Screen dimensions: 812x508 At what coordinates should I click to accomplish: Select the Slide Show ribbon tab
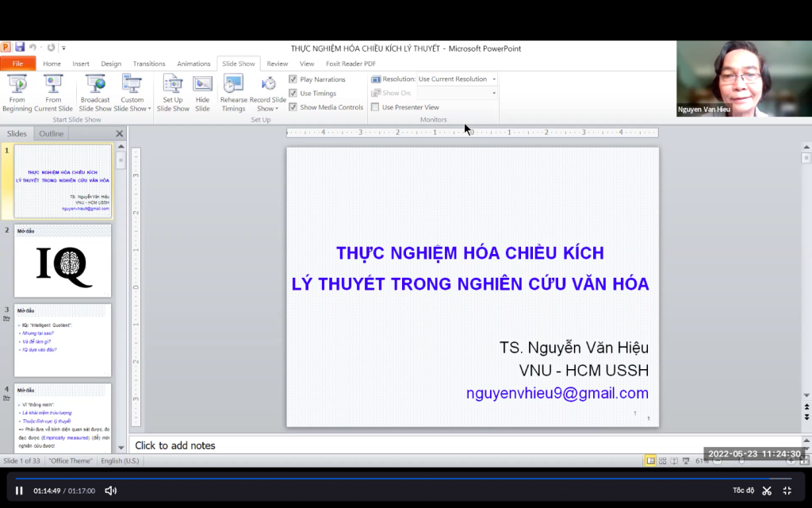(239, 63)
